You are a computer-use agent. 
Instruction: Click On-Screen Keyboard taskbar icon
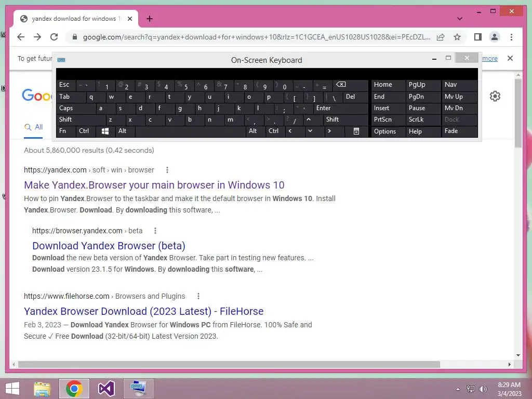[138, 389]
